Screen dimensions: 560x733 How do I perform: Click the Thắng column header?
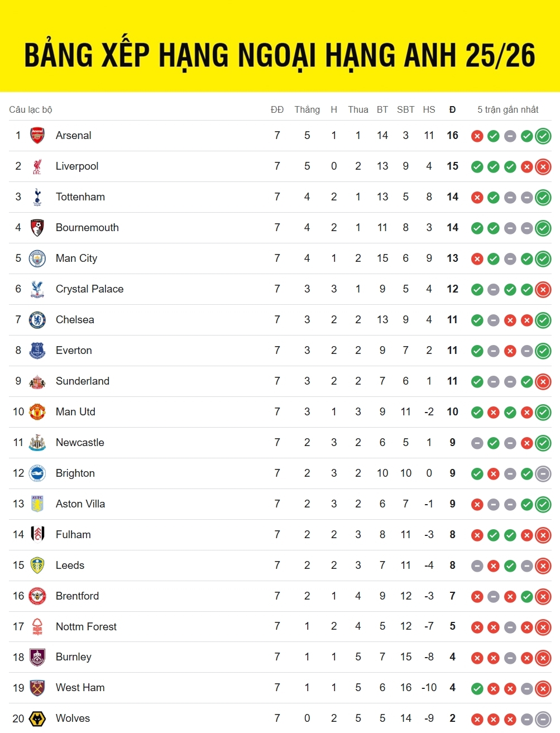(x=307, y=109)
